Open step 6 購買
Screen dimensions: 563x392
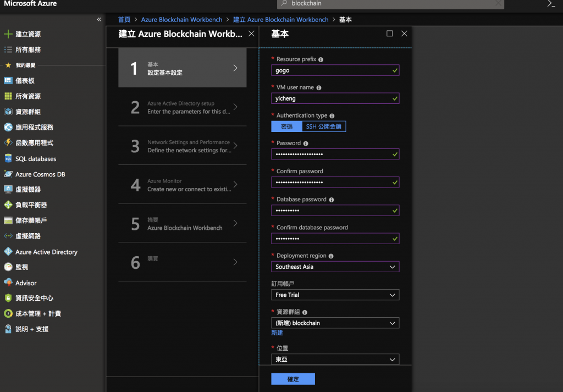coord(183,262)
